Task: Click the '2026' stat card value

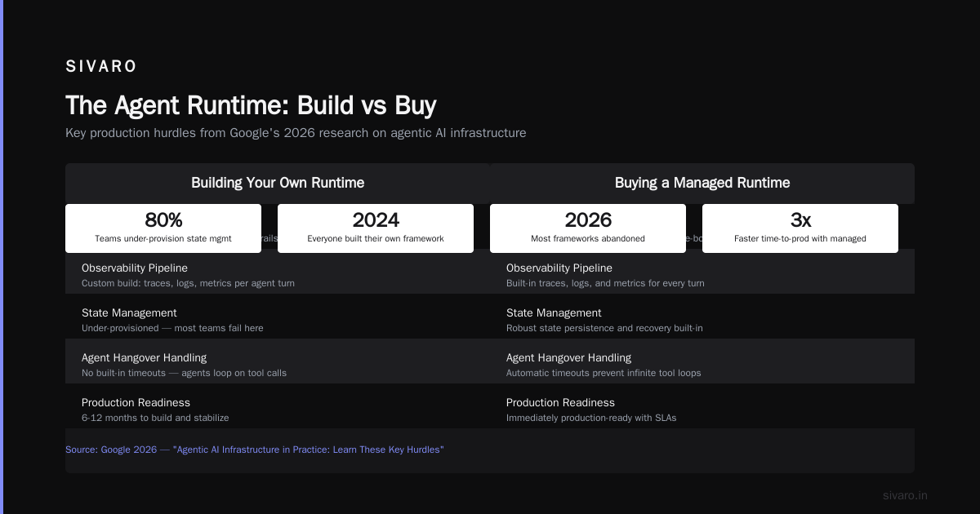Action: click(588, 220)
